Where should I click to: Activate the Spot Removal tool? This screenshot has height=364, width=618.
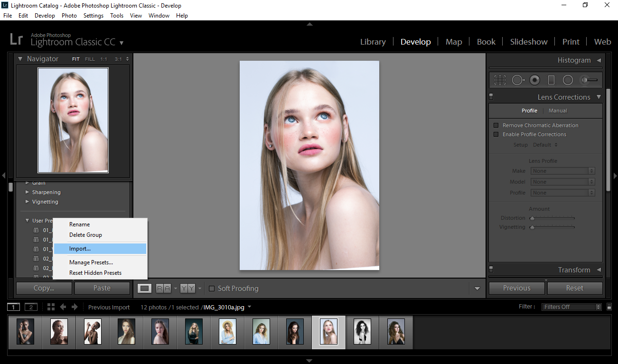pos(517,80)
